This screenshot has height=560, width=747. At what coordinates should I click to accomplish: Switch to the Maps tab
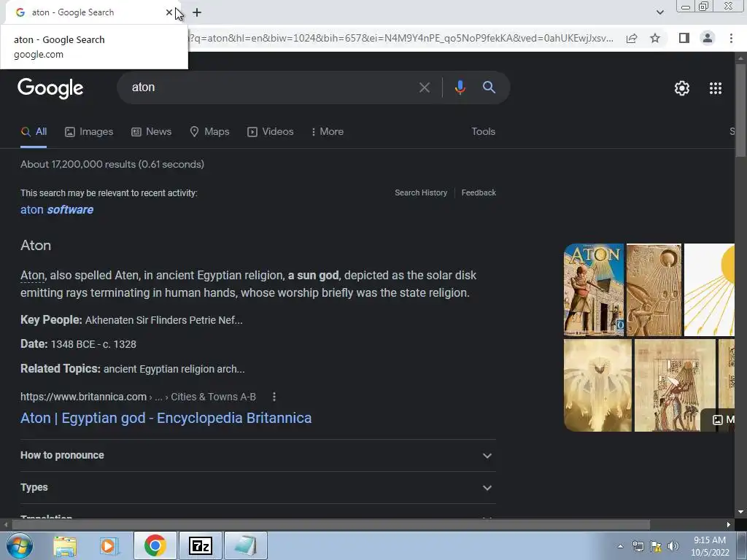pyautogui.click(x=209, y=132)
